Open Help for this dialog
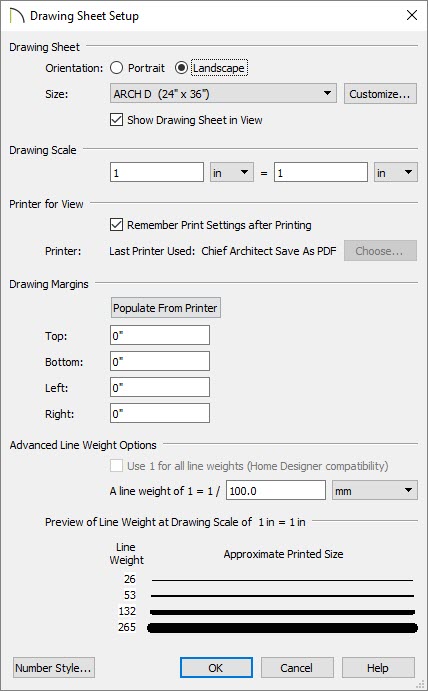This screenshot has width=428, height=691. point(378,668)
